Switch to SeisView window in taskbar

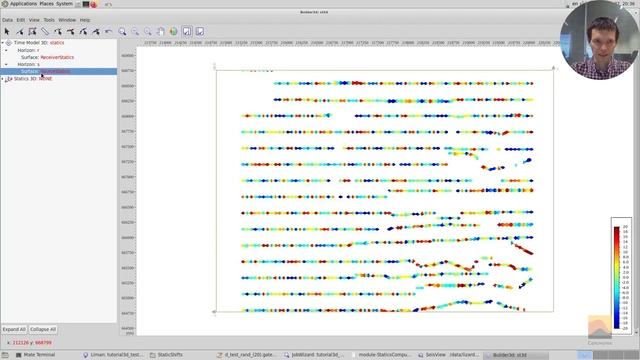448,355
